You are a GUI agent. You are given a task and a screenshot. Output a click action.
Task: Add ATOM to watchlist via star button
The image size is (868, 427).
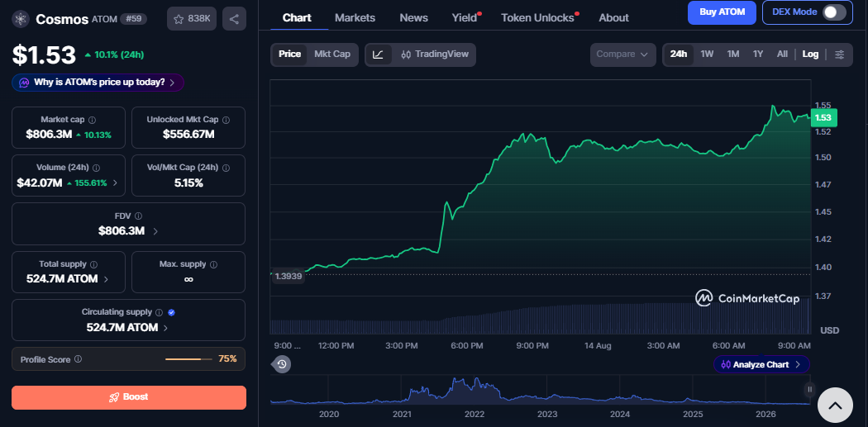192,19
